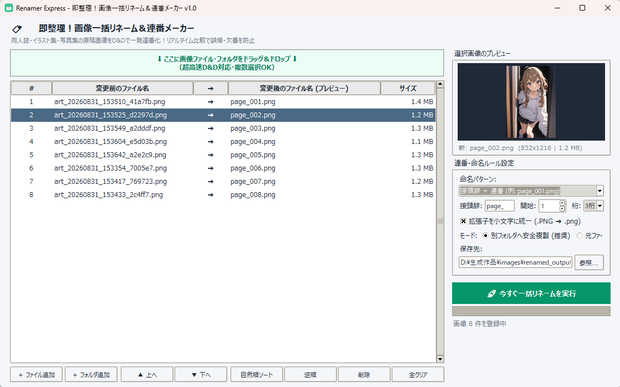Click the 参照... browse button
This screenshot has height=387, width=620.
tap(589, 262)
